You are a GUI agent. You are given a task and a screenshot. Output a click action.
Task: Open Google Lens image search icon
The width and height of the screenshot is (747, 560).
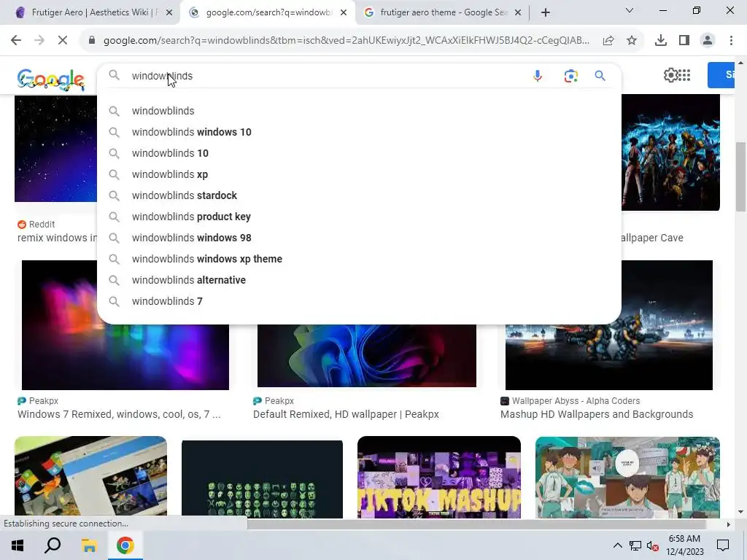coord(570,76)
